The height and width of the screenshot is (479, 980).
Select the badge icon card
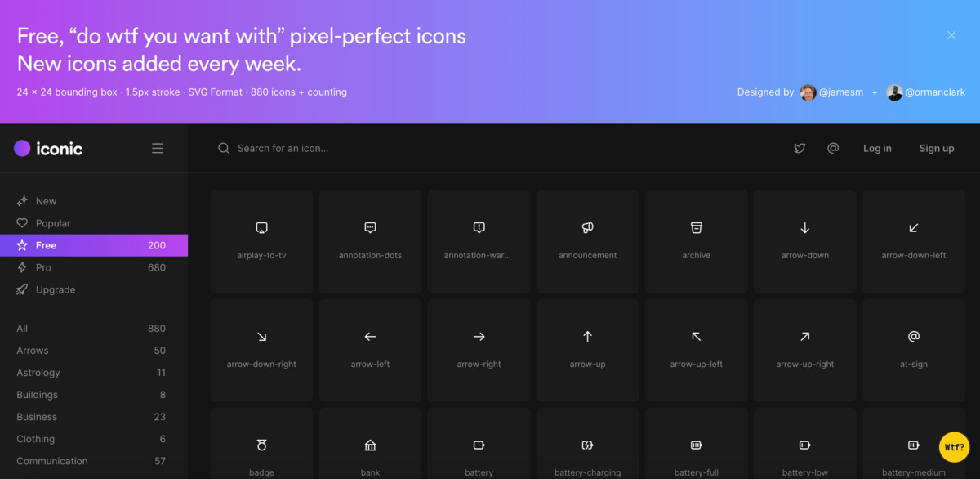click(261, 444)
